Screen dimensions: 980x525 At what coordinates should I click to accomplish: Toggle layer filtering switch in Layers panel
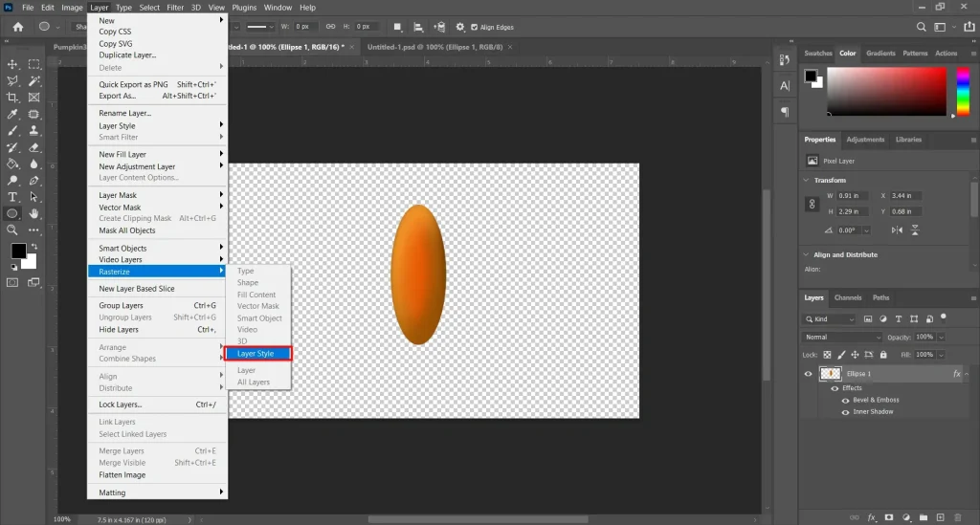coord(944,317)
